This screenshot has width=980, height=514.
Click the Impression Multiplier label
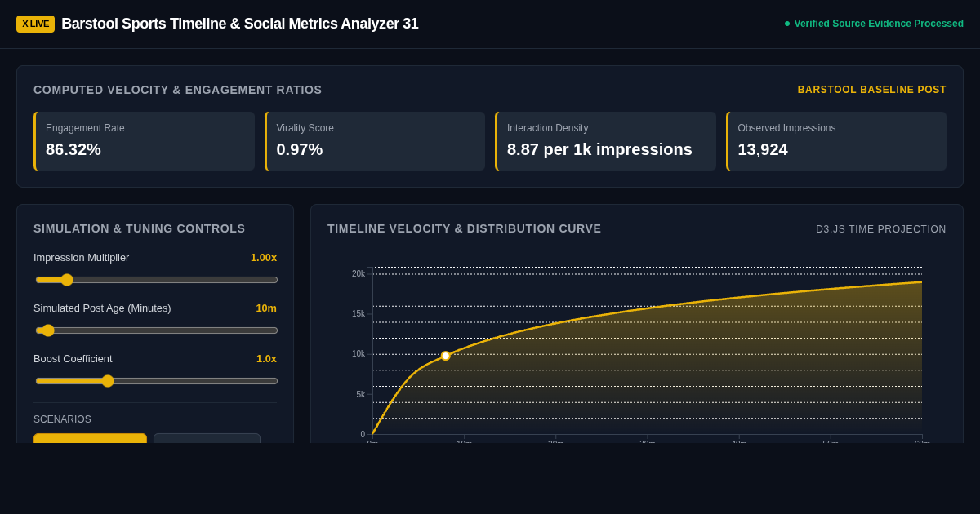tap(82, 257)
